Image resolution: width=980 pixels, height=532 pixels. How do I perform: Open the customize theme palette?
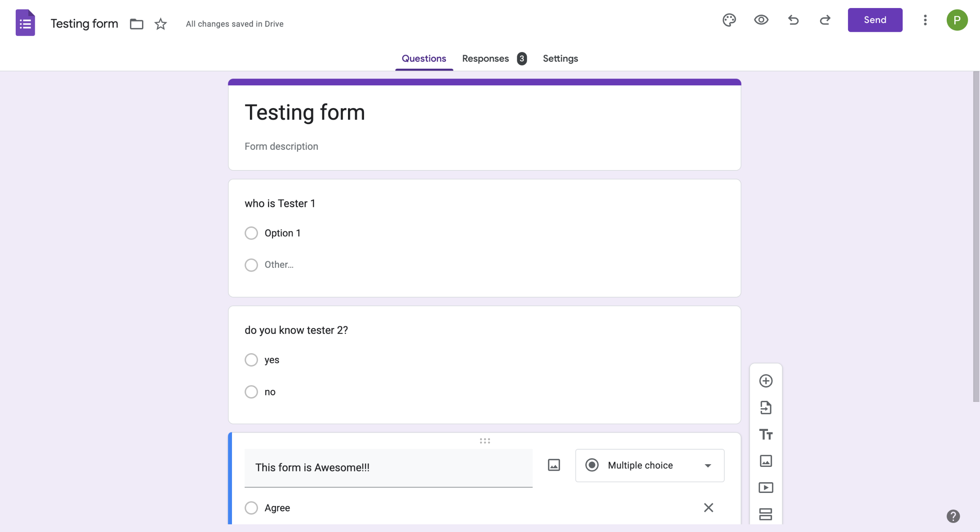click(729, 20)
